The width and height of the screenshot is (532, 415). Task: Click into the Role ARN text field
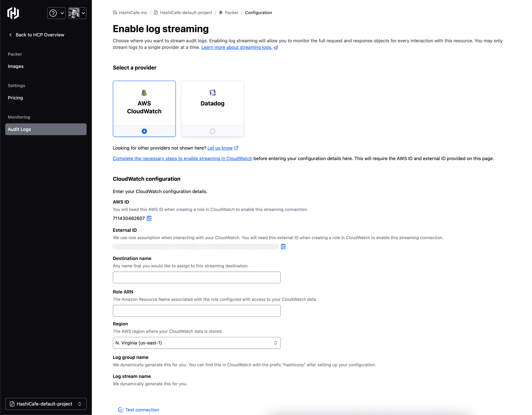click(197, 311)
